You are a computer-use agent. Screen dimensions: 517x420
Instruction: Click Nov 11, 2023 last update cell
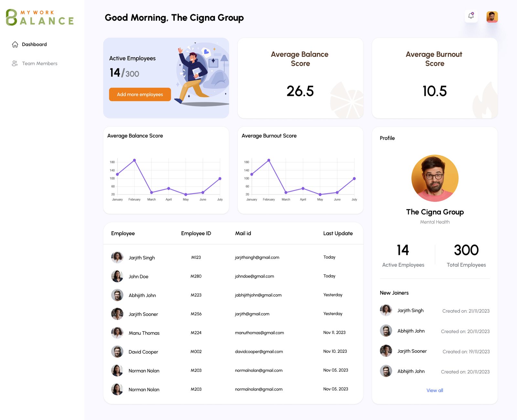pos(334,332)
